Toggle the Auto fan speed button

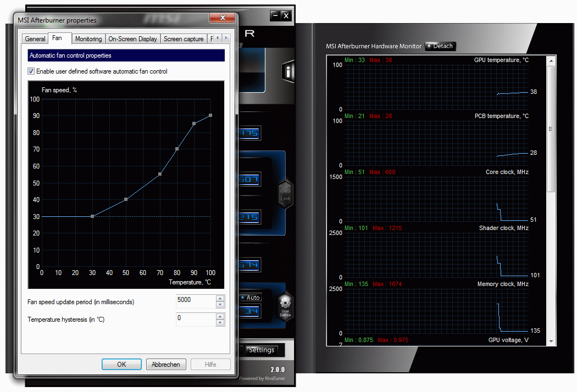[x=250, y=298]
